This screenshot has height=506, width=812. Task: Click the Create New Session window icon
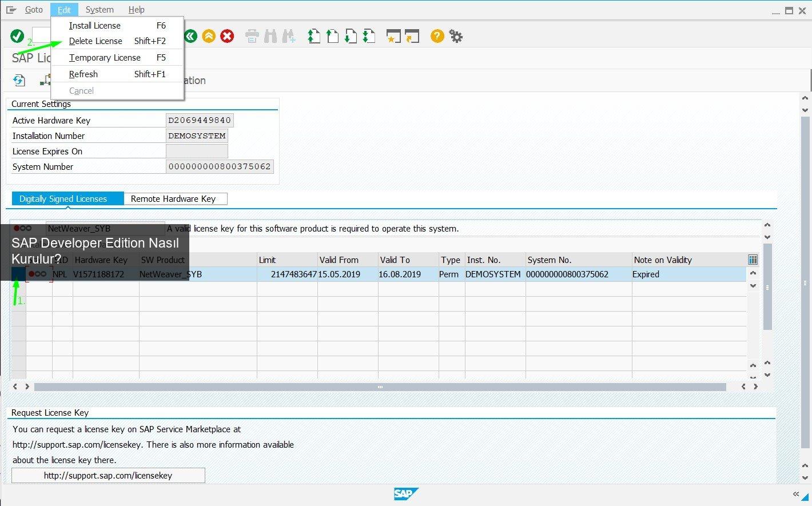(x=393, y=37)
